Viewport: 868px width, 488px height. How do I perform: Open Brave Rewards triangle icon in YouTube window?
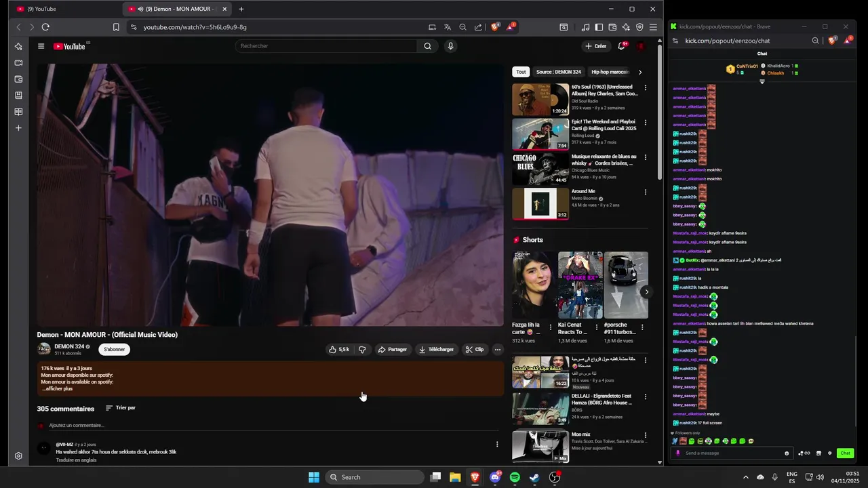(511, 27)
